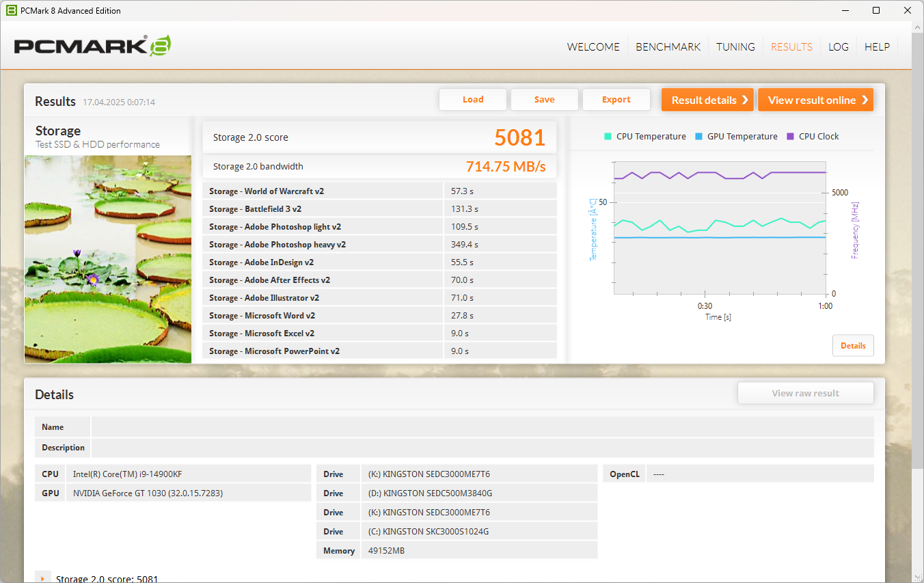Select the Adobe Photoshop light v2 row
The image size is (924, 583).
coord(379,227)
